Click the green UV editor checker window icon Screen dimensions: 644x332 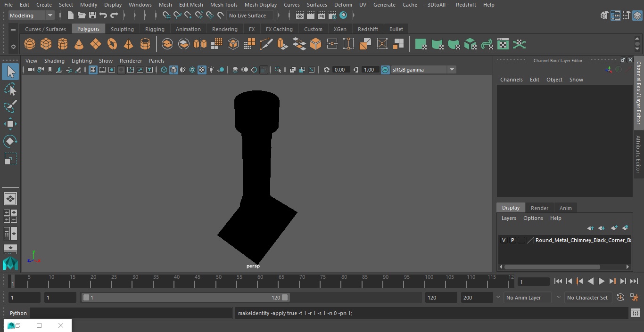tap(503, 44)
